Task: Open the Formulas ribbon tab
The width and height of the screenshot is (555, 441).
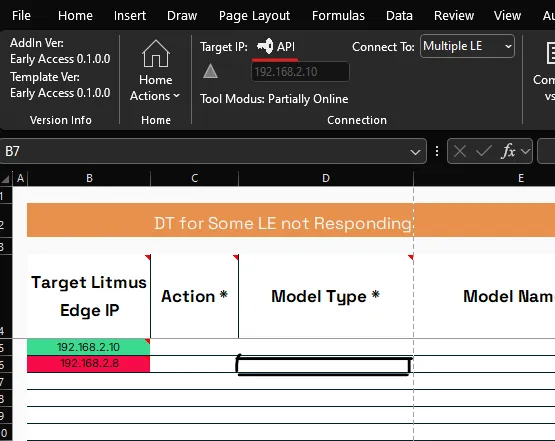Action: pyautogui.click(x=338, y=16)
